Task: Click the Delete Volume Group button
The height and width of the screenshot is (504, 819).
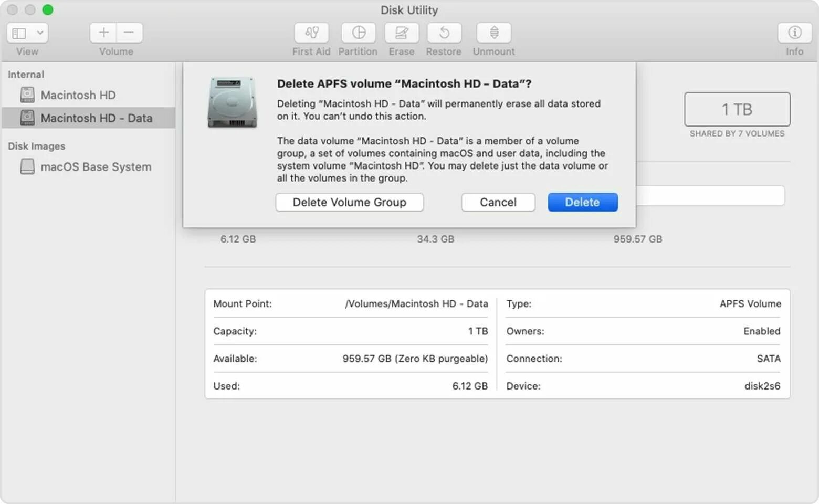Action: 350,202
